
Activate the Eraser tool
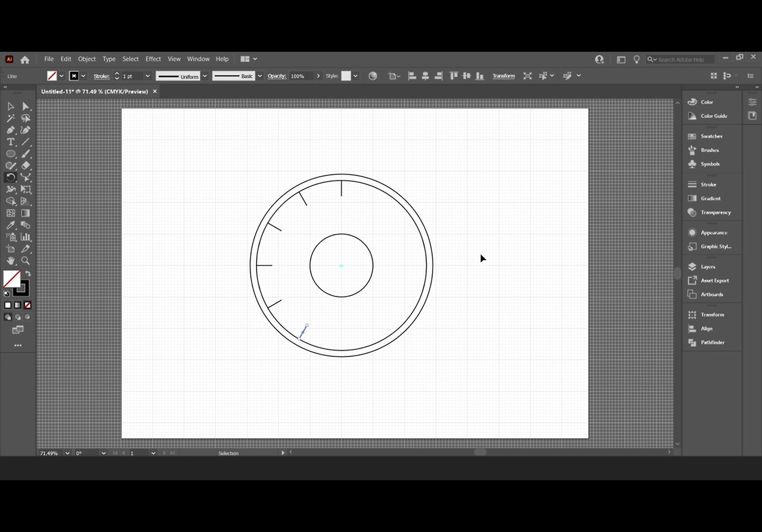pyautogui.click(x=26, y=165)
